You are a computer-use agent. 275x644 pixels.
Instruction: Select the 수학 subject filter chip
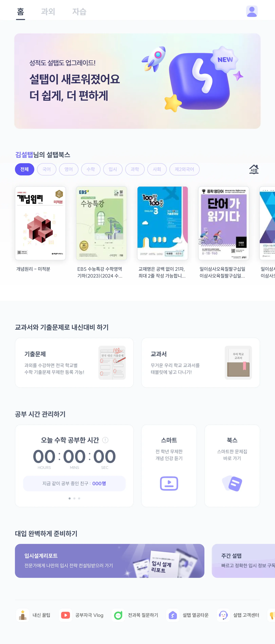click(91, 169)
